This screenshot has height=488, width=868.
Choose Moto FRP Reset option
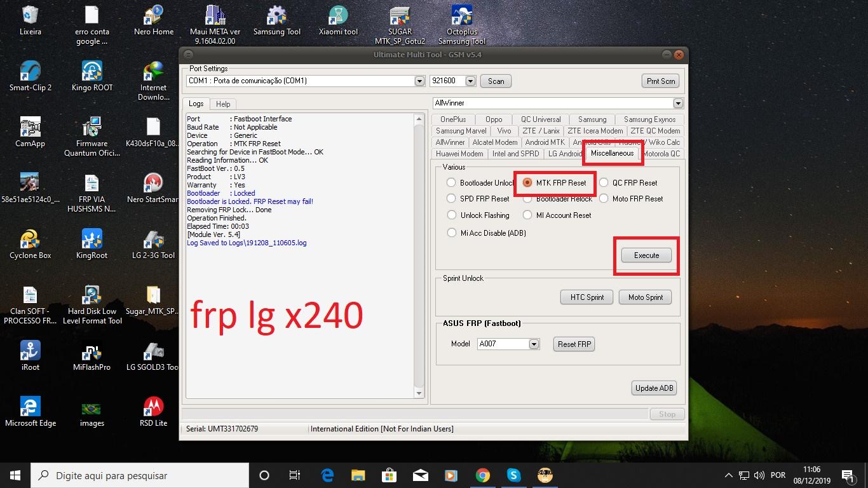[x=604, y=199]
